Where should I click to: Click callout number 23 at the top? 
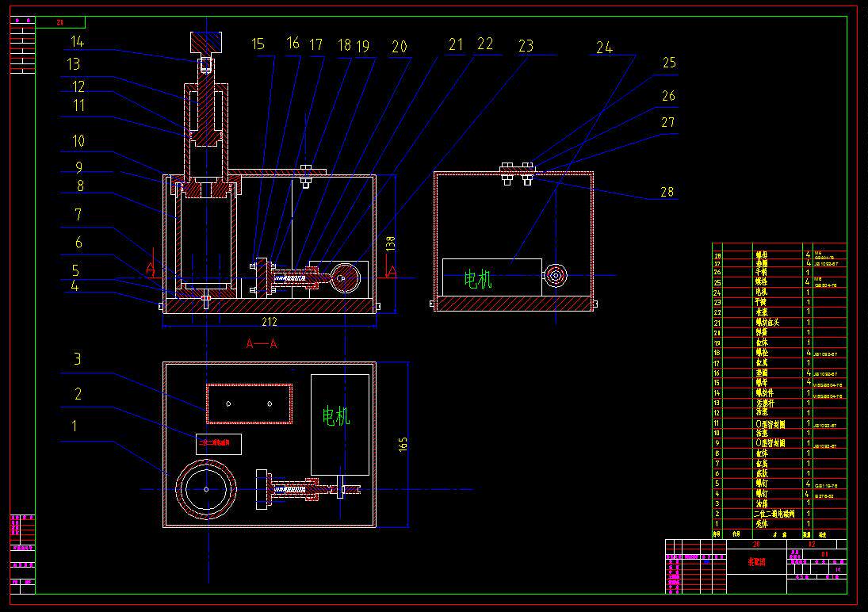[x=526, y=46]
